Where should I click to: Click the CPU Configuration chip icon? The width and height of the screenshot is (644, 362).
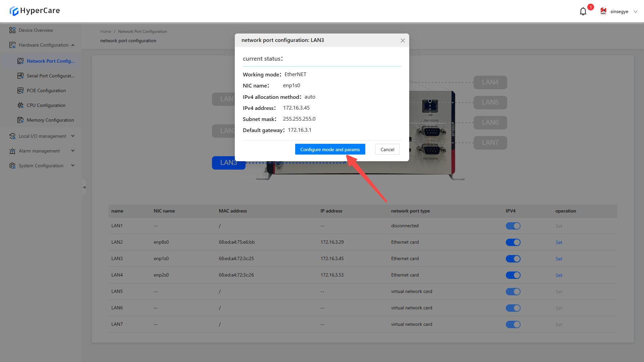pos(20,105)
